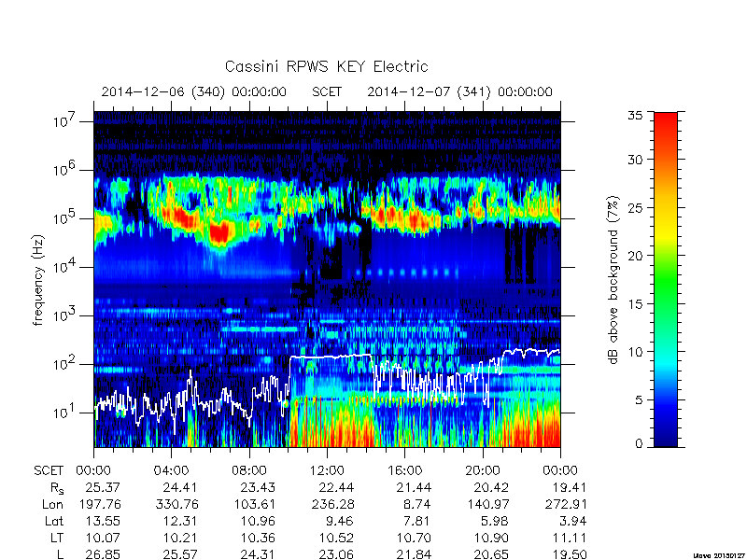Click the SCET time label '20:00'
This screenshot has width=747, height=560.
pyautogui.click(x=482, y=470)
